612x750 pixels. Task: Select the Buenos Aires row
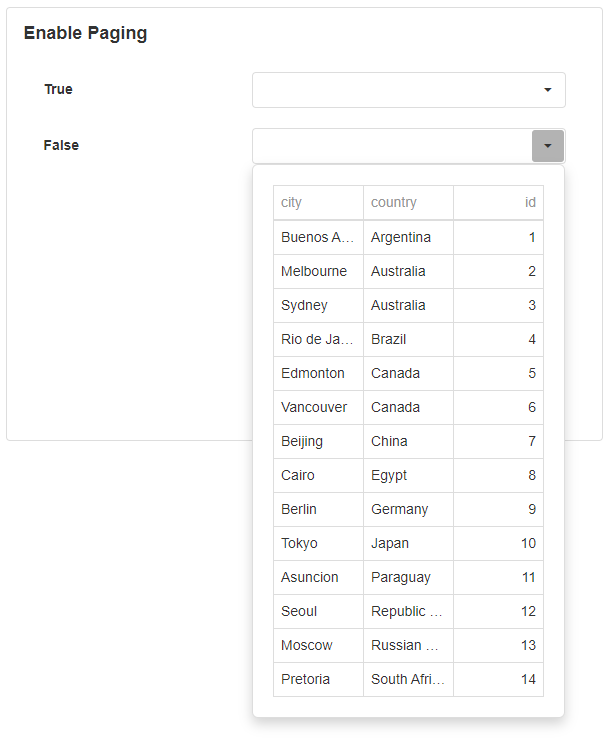[x=317, y=237]
